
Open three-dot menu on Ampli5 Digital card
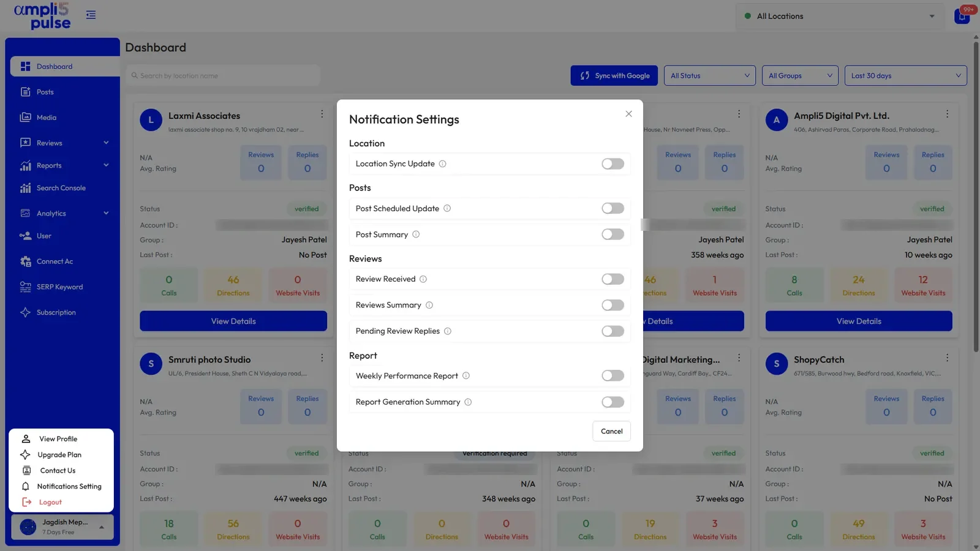[x=947, y=114]
